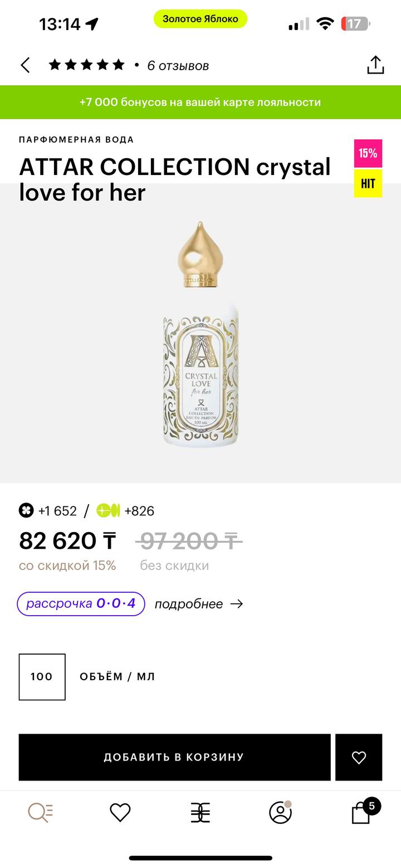Viewport: 401px width, 868px height.
Task: Open the search catalog tab
Action: coord(40,813)
